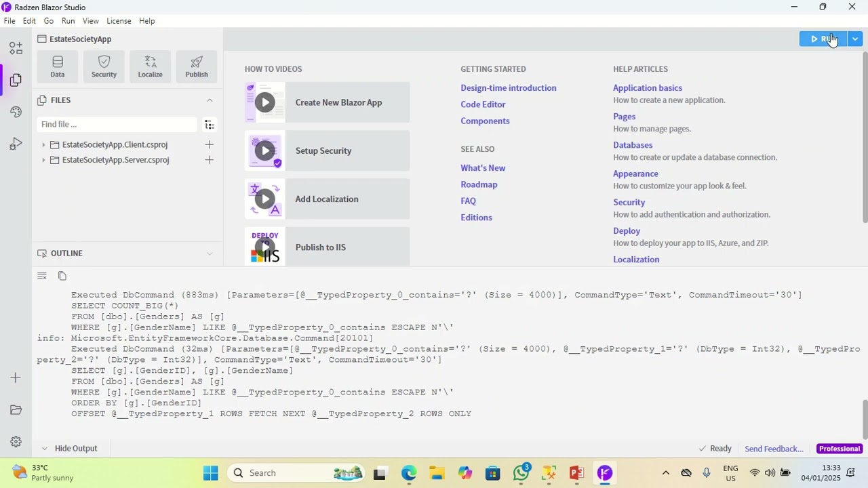
Task: Click the plus icon in lower sidebar
Action: tap(16, 378)
